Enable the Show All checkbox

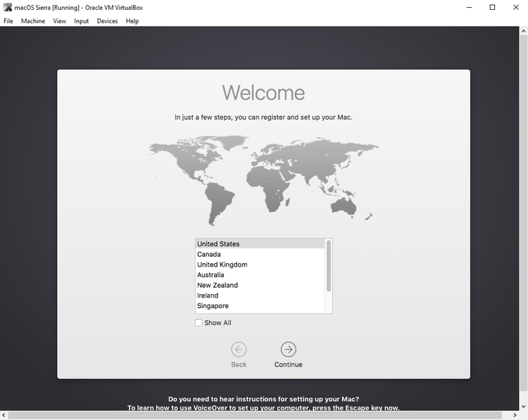point(199,323)
